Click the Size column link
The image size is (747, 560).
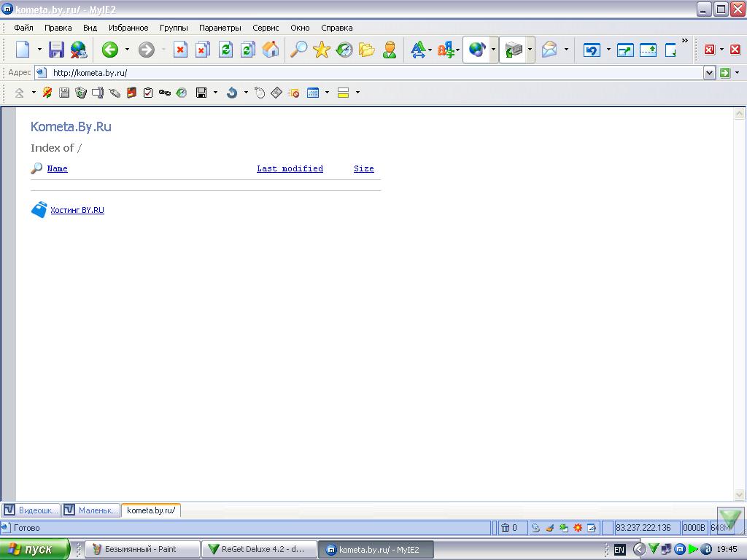(x=363, y=168)
